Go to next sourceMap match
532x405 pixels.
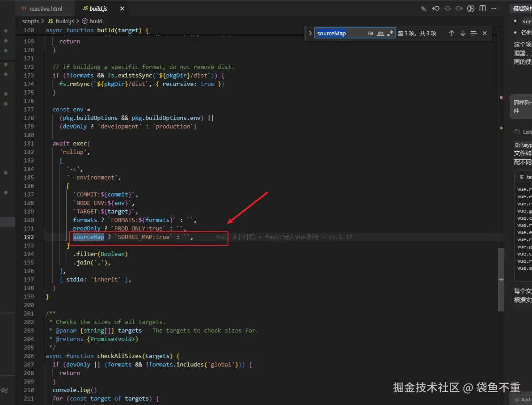(463, 33)
